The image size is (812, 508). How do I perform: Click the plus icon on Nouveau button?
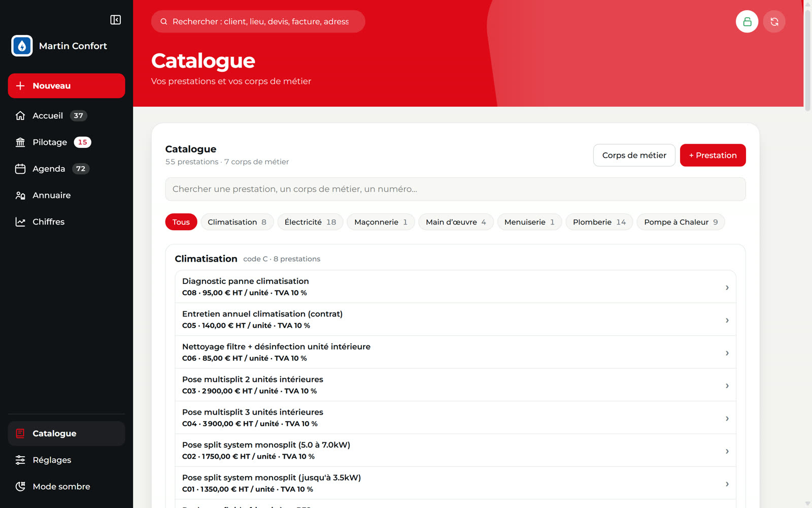tap(20, 86)
